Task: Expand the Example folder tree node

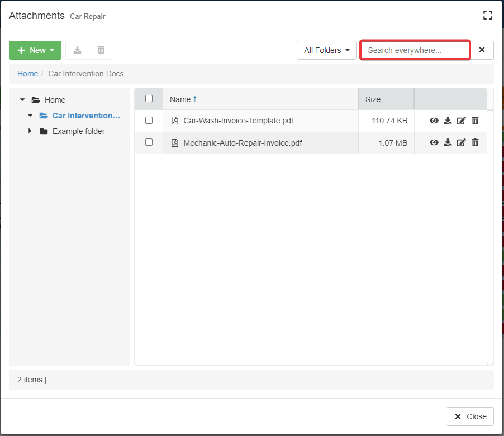Action: (30, 131)
